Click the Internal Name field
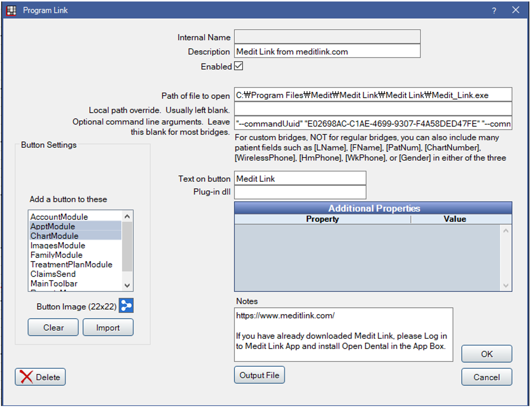Image resolution: width=532 pixels, height=409 pixels. (x=327, y=37)
